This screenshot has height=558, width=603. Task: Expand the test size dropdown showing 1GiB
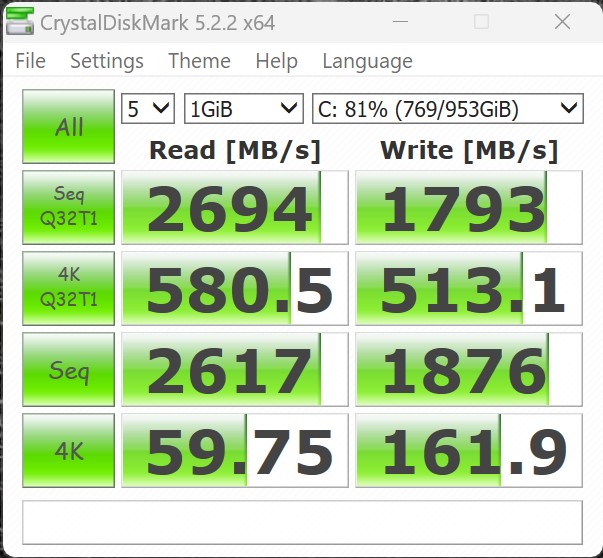(x=244, y=109)
